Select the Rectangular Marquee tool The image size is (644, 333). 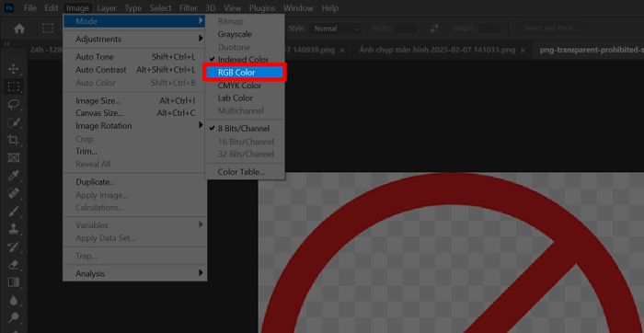(x=14, y=86)
